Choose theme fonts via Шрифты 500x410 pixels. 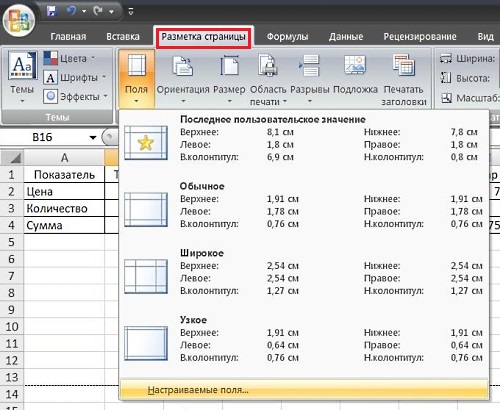[x=75, y=78]
